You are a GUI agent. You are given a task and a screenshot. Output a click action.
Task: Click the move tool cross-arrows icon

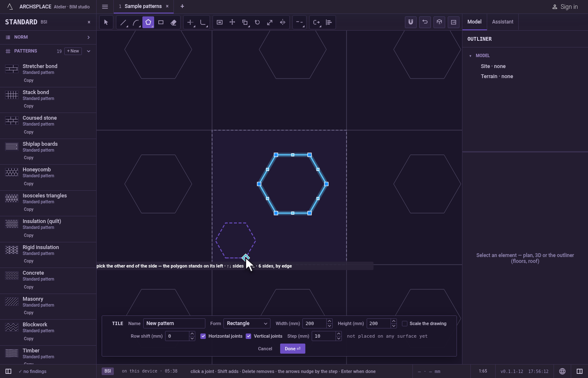(x=232, y=22)
